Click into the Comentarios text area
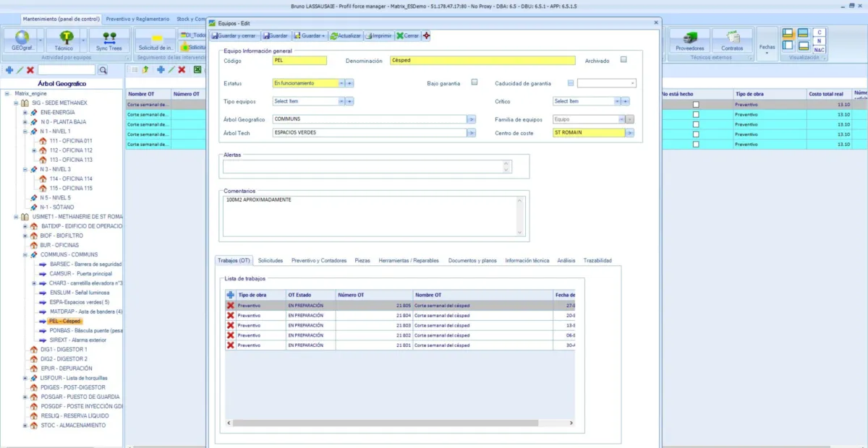This screenshot has width=868, height=448. [369, 215]
